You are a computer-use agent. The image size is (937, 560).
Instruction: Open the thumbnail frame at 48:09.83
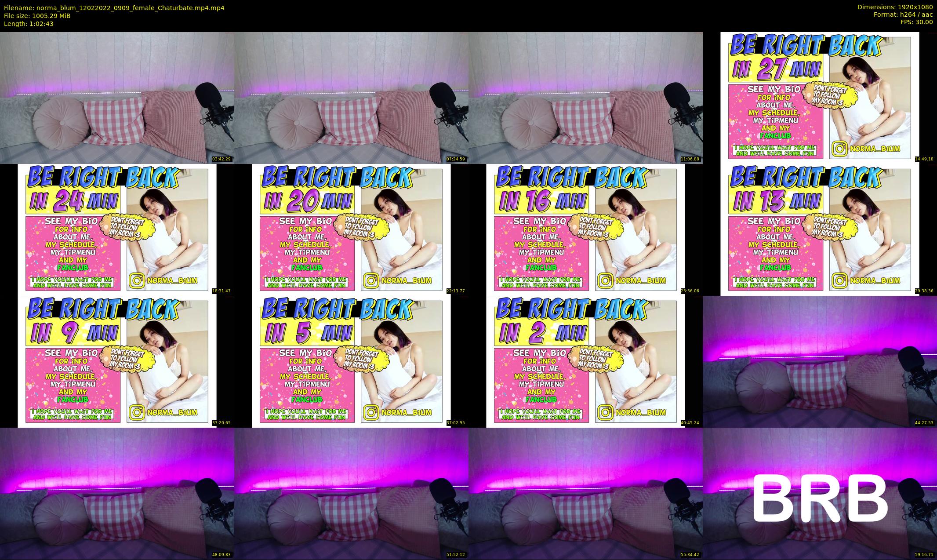pyautogui.click(x=117, y=493)
